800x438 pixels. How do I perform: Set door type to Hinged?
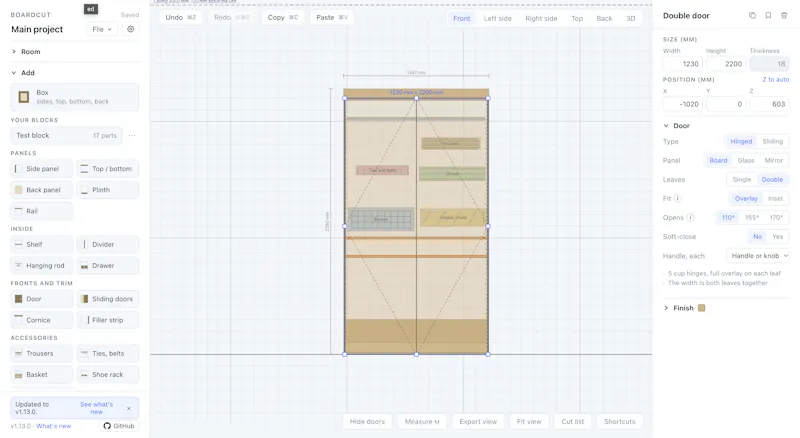[741, 141]
